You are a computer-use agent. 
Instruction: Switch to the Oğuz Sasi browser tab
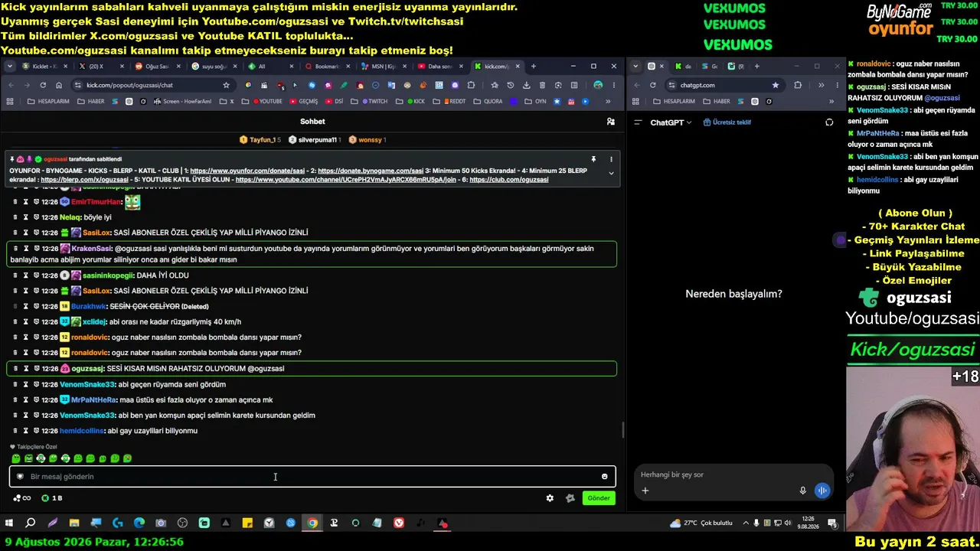[x=158, y=67]
